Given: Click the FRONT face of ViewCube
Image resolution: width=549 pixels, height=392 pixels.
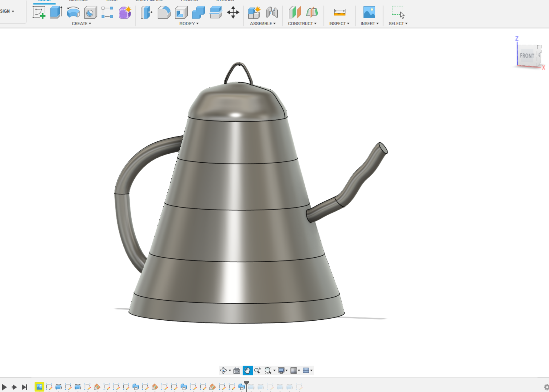Looking at the screenshot, I should click(x=527, y=56).
